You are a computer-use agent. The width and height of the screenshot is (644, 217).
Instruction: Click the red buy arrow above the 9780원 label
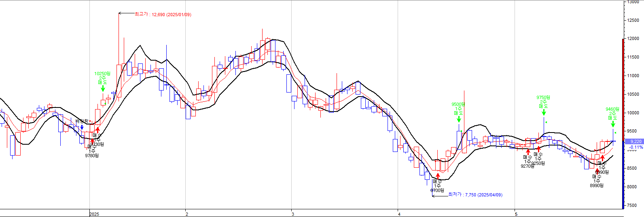tap(92, 141)
